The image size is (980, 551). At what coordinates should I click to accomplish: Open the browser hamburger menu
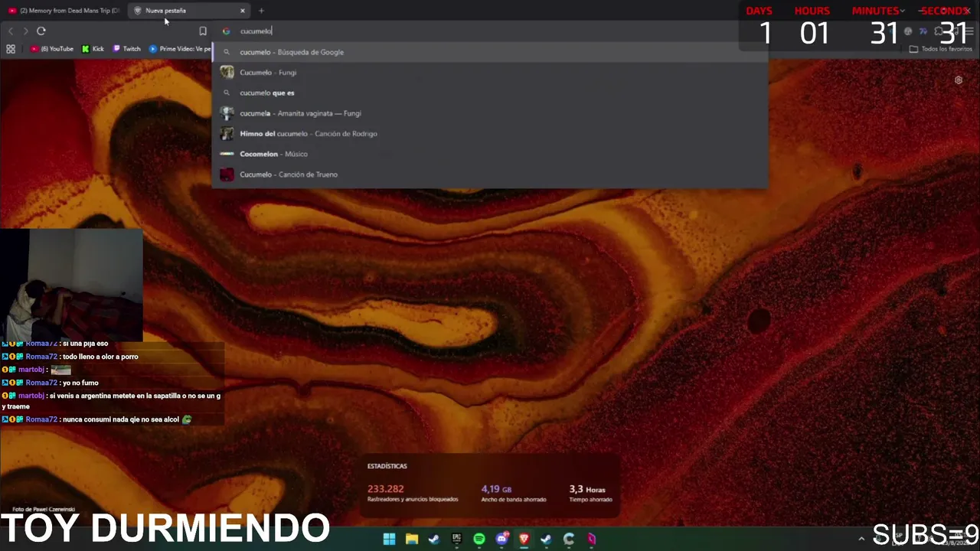(x=969, y=31)
